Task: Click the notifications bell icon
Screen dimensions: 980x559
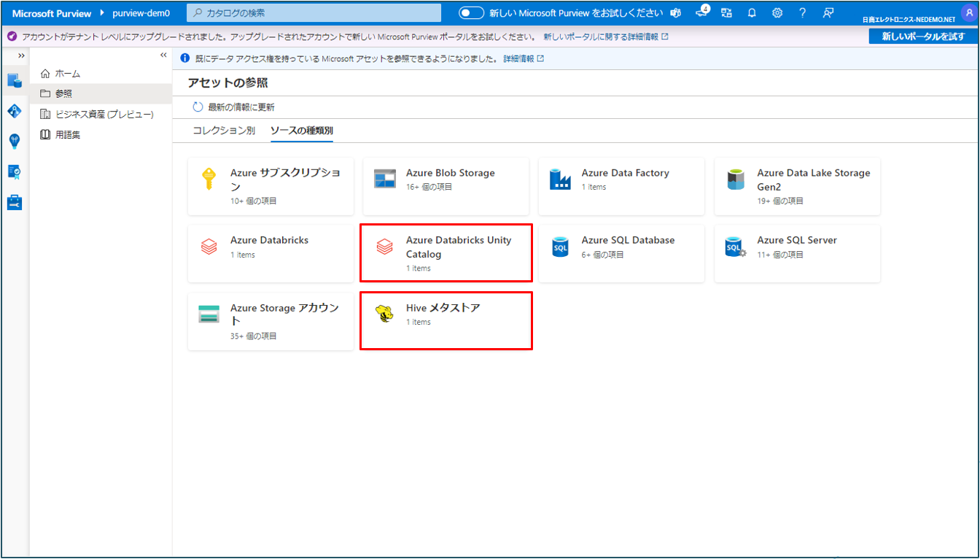Action: (752, 13)
